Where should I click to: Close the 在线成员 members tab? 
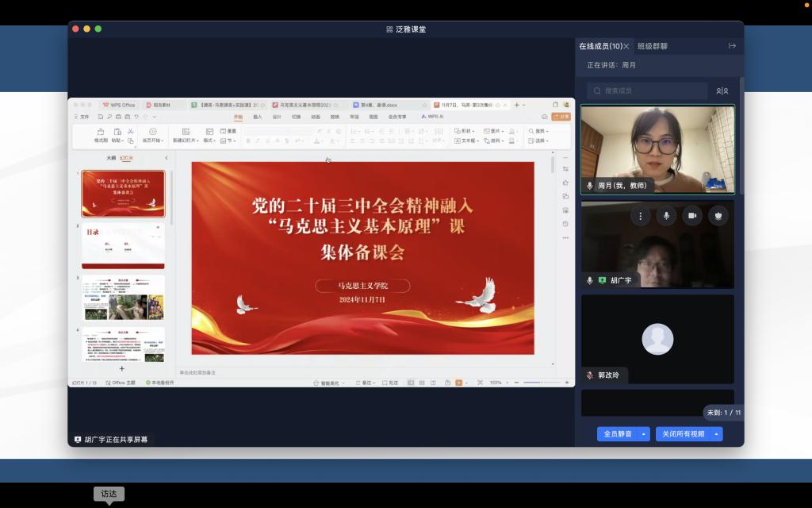point(626,46)
